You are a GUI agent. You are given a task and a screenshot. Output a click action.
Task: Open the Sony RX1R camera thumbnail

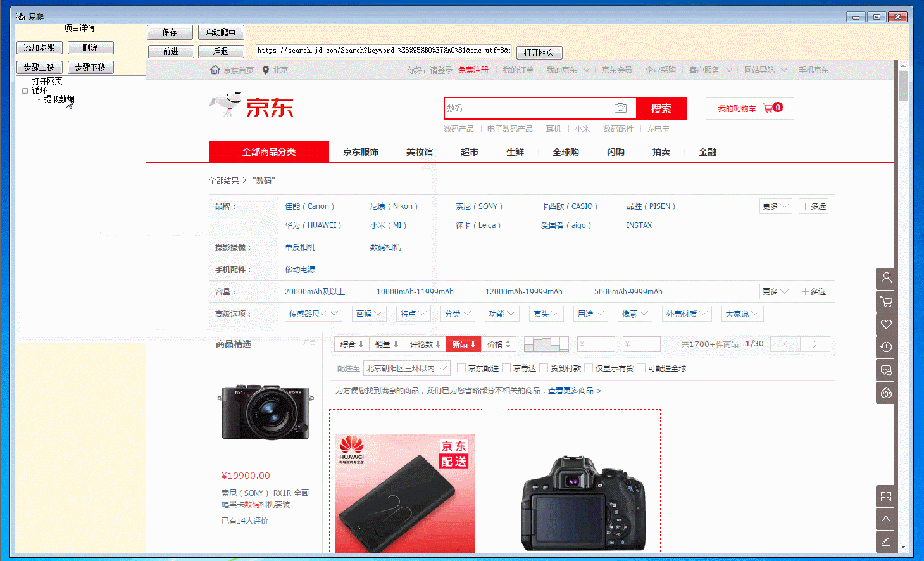pos(266,412)
